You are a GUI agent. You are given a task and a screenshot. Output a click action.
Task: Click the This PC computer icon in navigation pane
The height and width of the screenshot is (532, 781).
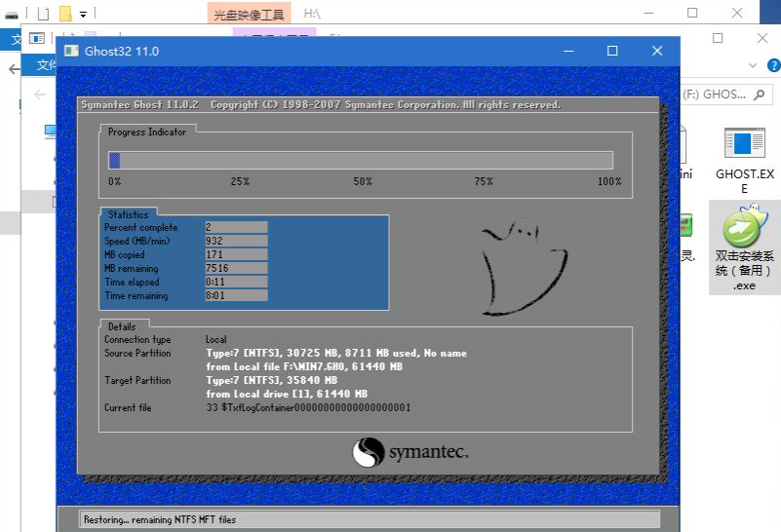(x=50, y=131)
